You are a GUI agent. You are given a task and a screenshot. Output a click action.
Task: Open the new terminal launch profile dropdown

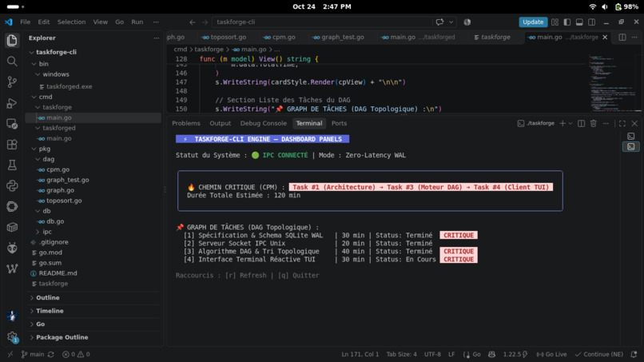pos(570,123)
